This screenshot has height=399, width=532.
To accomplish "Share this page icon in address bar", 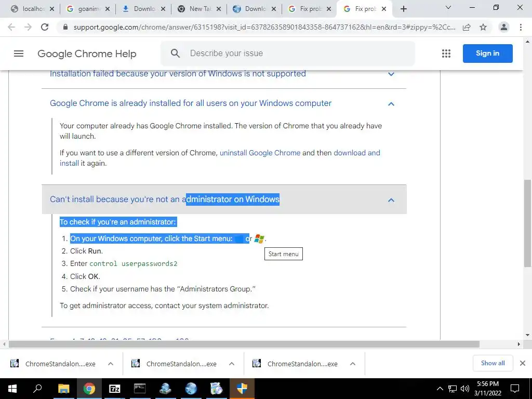I will 467,27.
